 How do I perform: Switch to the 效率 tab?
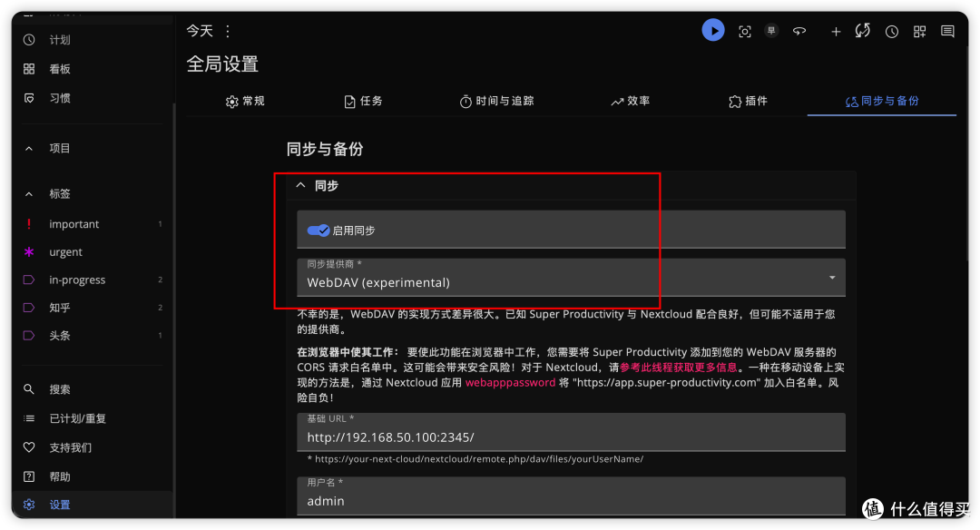pos(631,102)
